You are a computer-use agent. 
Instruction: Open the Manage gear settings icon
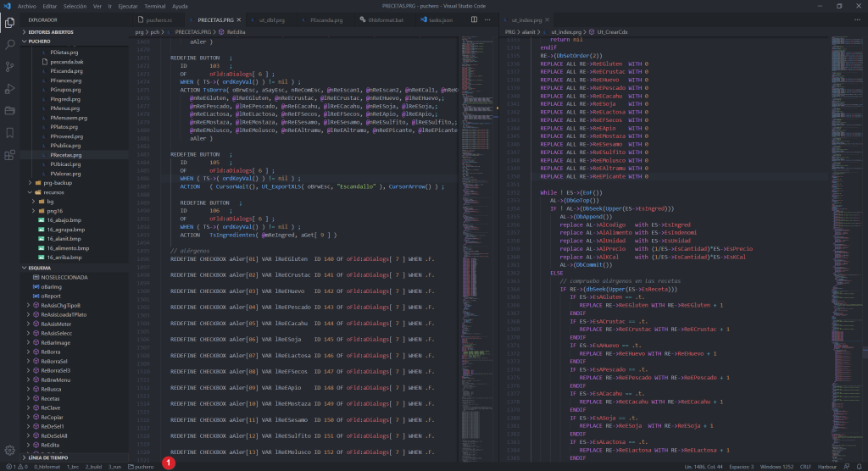coord(10,450)
